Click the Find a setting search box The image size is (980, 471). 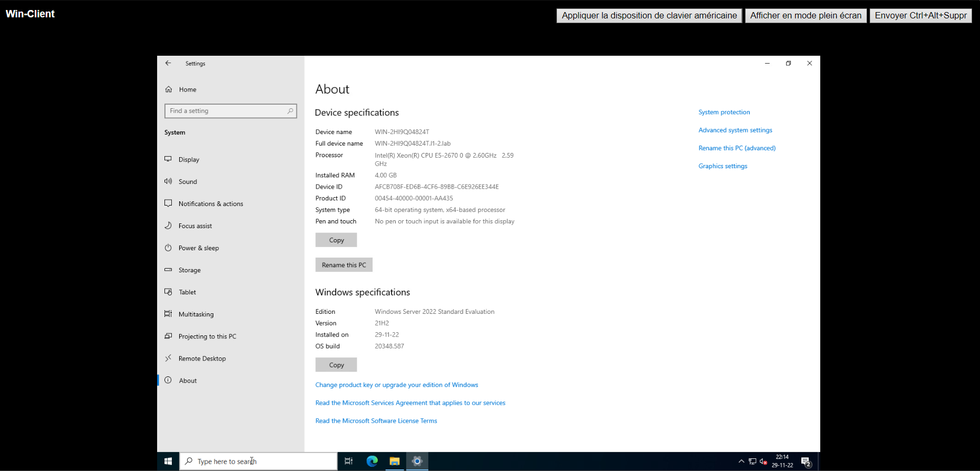tap(231, 111)
